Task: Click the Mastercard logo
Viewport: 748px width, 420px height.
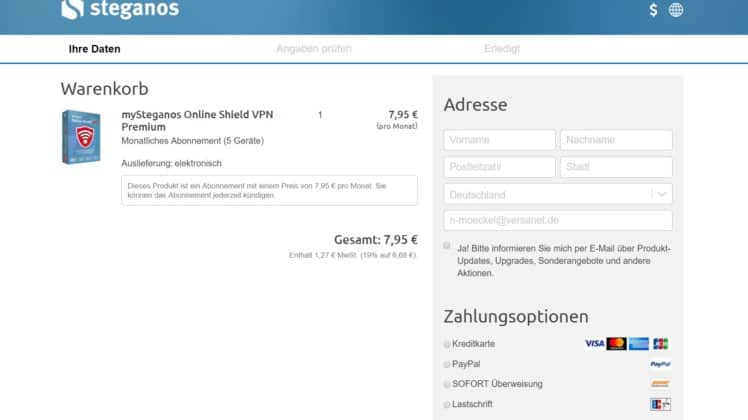Action: (x=616, y=344)
